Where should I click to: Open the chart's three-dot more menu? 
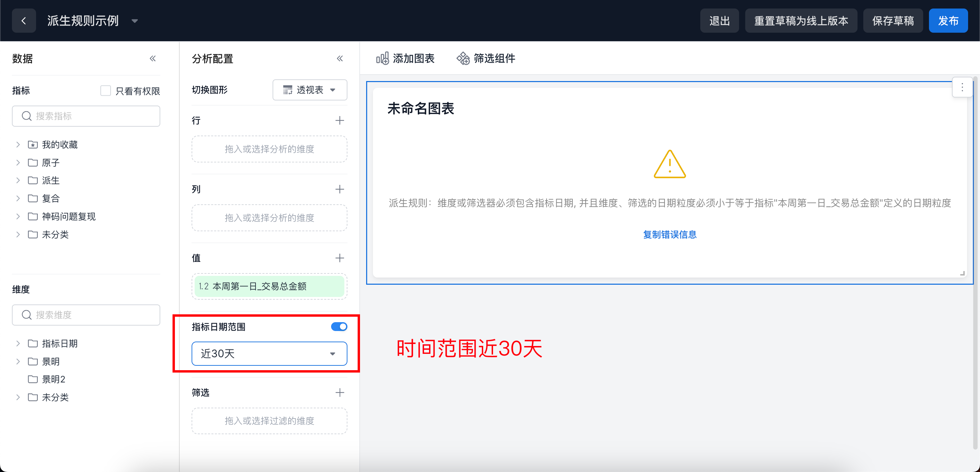click(x=962, y=88)
